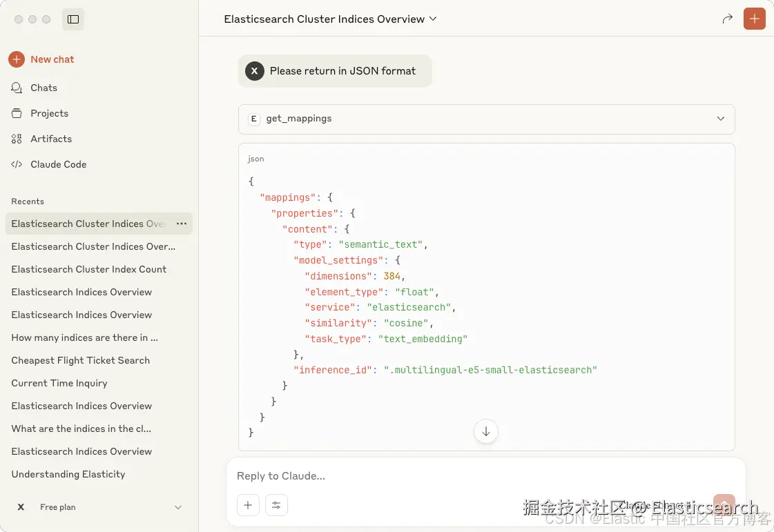Viewport: 774px width, 532px height.
Task: Open the Understanding Elasticity chat
Action: click(68, 474)
